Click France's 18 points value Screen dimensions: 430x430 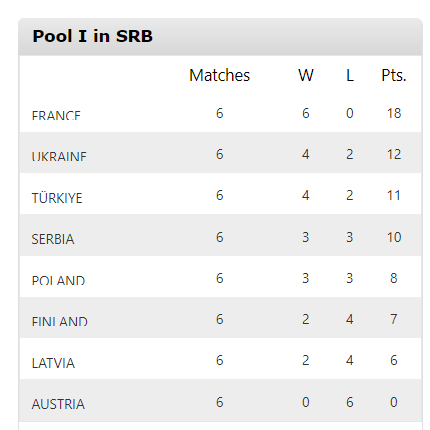click(x=394, y=113)
